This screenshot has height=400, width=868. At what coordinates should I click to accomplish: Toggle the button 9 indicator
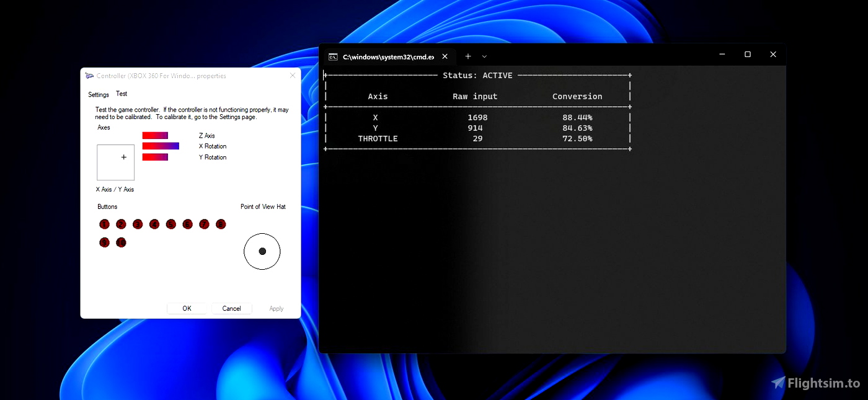pos(104,242)
